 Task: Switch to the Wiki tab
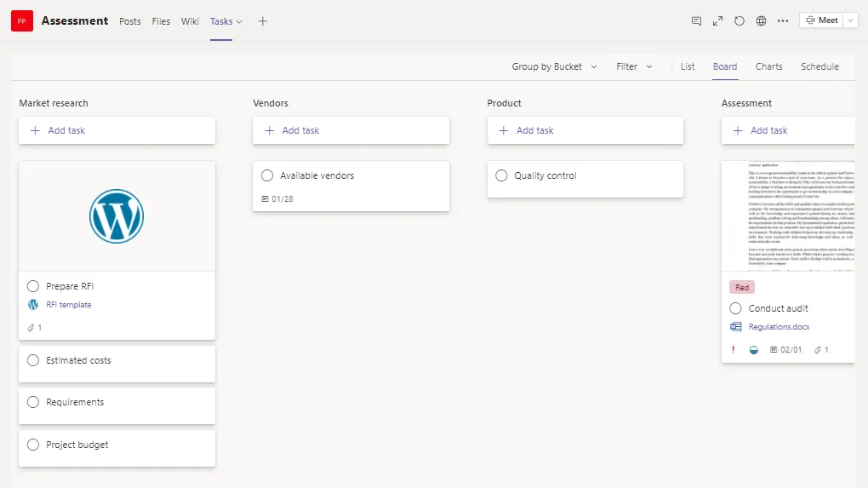pyautogui.click(x=190, y=21)
